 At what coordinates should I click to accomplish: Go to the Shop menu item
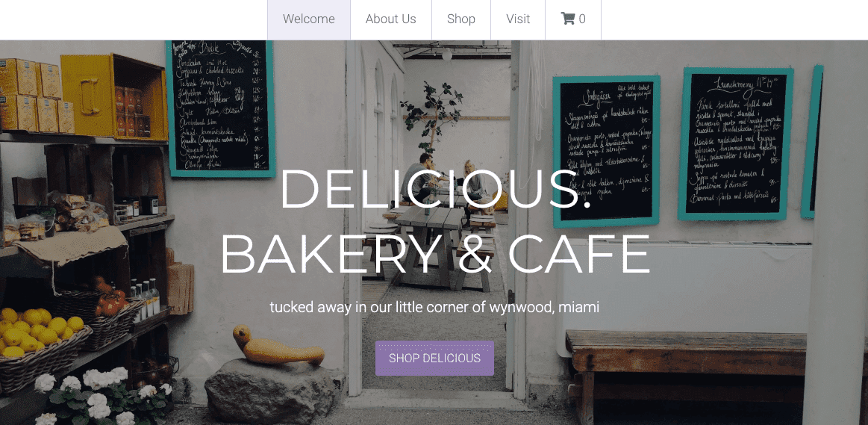pyautogui.click(x=461, y=19)
